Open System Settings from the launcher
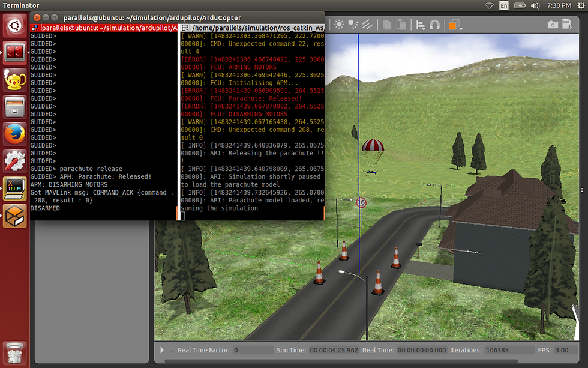Viewport: 588px width, 368px height. click(x=15, y=161)
